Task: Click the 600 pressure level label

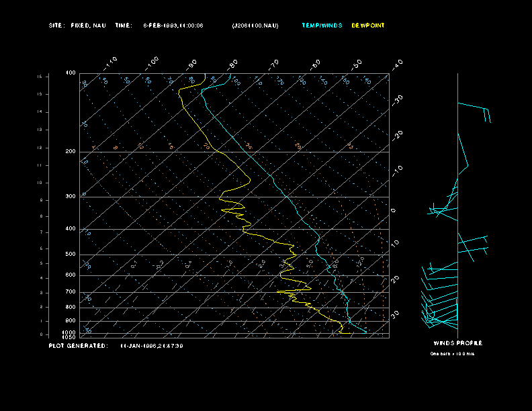Action: 71,275
